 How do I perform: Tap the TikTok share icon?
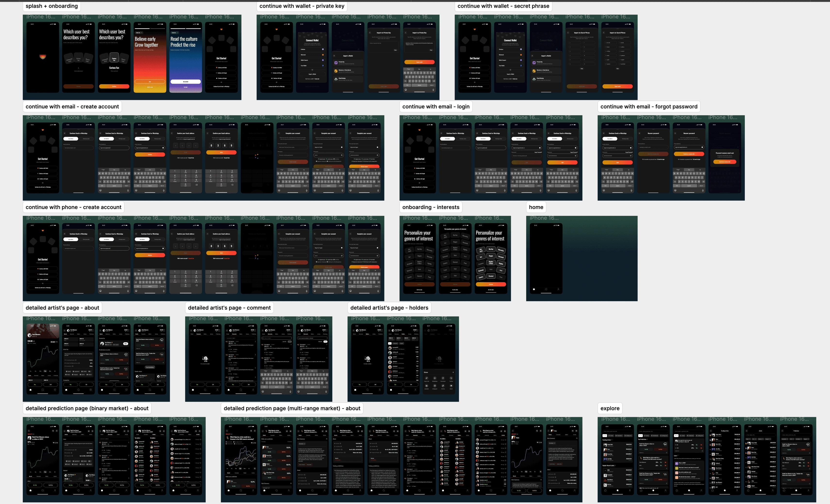point(443,386)
